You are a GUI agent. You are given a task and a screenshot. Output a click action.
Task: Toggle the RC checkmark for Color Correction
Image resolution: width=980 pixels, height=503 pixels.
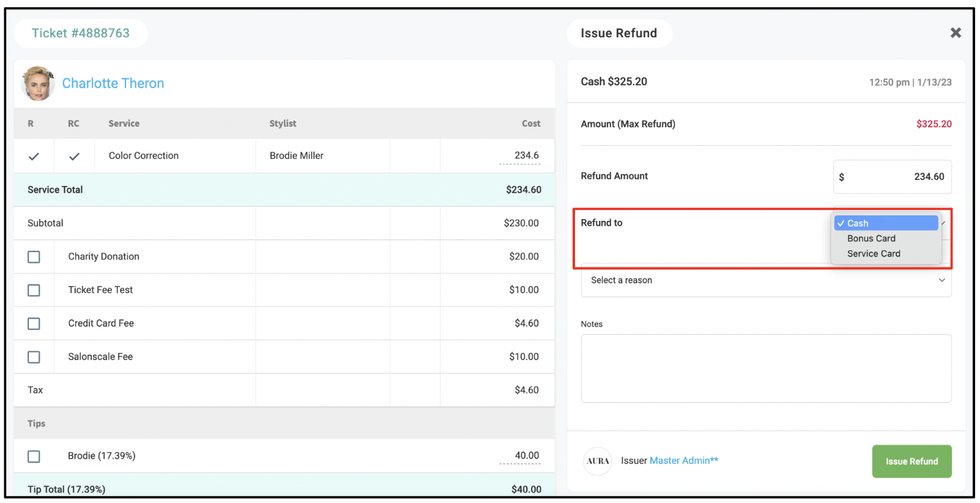pyautogui.click(x=74, y=157)
